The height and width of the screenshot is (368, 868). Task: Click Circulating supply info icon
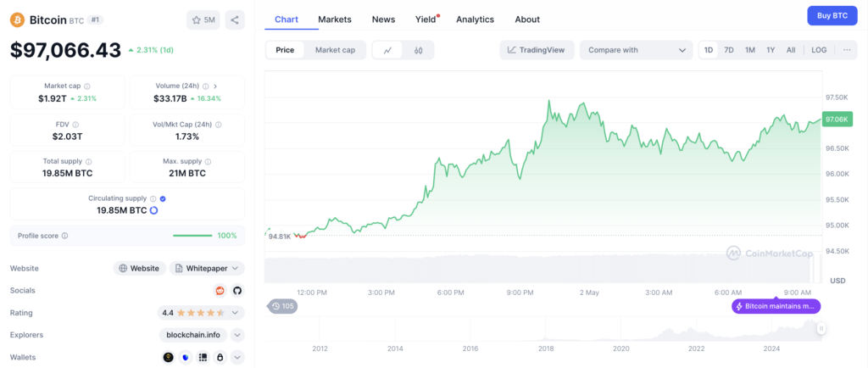point(153,198)
